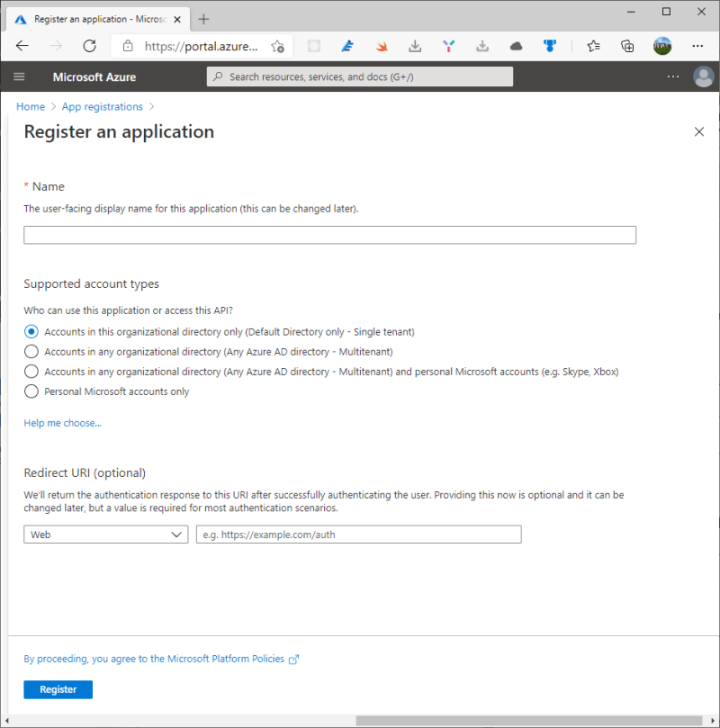720x728 pixels.
Task: Open the browser Favorites list icon
Action: click(x=593, y=46)
